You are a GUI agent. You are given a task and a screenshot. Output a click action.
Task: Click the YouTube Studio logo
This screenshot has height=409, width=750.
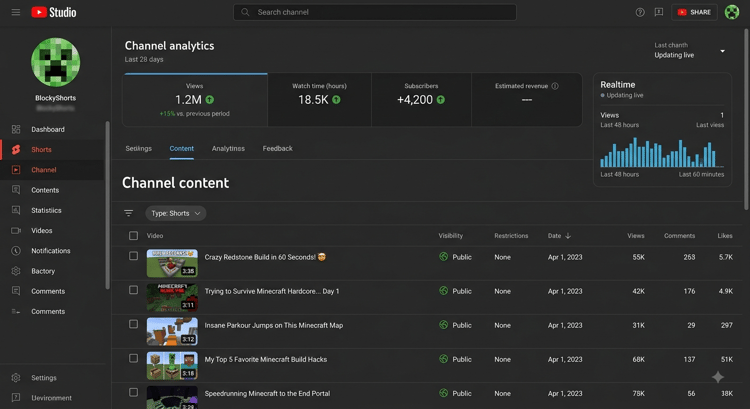point(54,12)
